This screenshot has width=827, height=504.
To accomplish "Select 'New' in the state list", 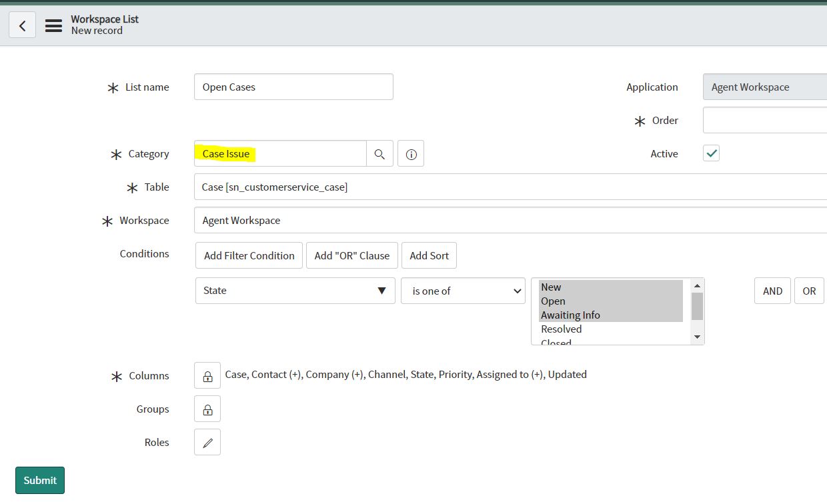I will (x=611, y=287).
